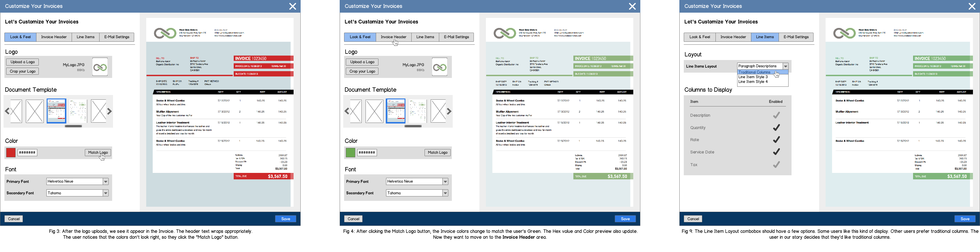Open Line Items tab in Fig 3 window

pos(86,37)
